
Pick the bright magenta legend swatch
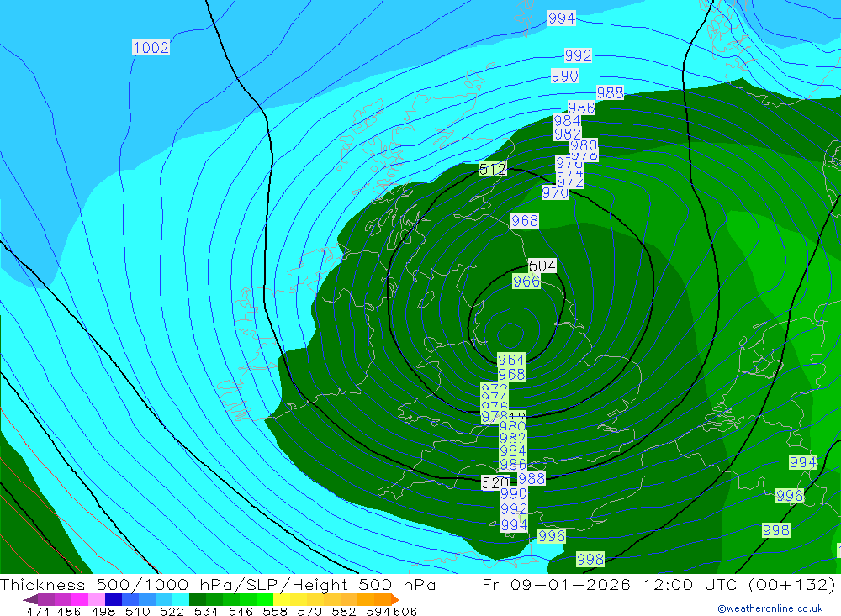80,599
